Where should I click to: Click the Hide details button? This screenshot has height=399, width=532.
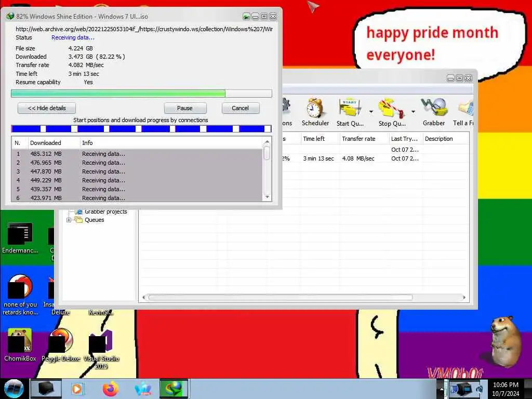46,108
